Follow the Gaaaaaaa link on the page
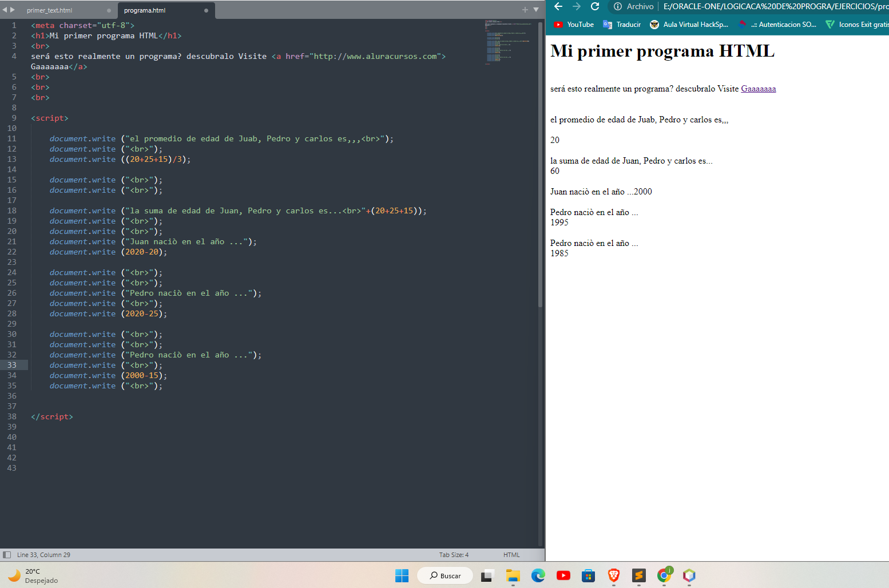 click(x=759, y=89)
